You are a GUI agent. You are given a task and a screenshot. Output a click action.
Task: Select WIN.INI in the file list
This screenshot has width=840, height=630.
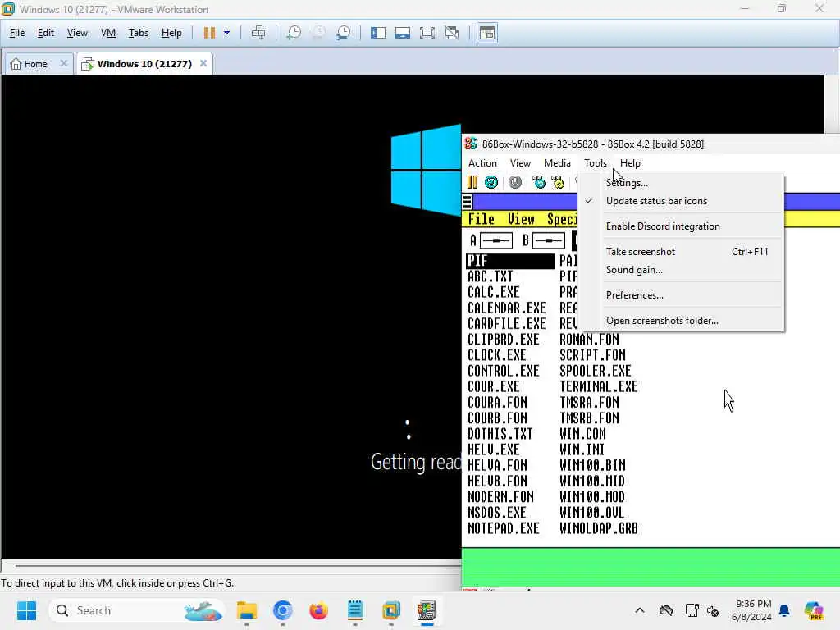click(x=582, y=450)
